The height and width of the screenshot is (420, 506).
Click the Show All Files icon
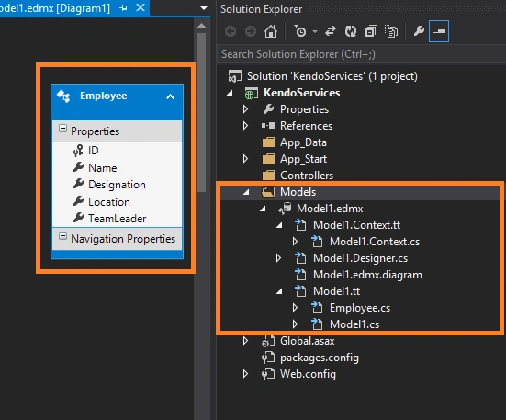click(391, 31)
